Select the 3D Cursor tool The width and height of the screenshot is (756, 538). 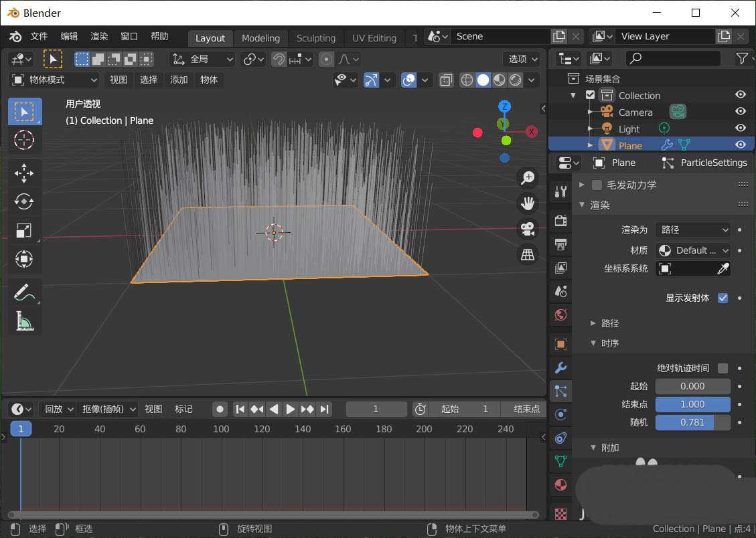24,140
